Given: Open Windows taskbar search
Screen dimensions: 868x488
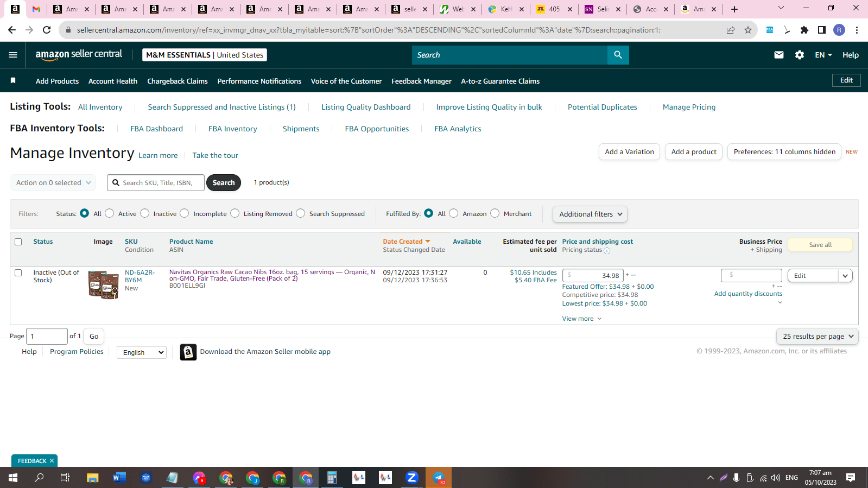Looking at the screenshot, I should pos(39,478).
